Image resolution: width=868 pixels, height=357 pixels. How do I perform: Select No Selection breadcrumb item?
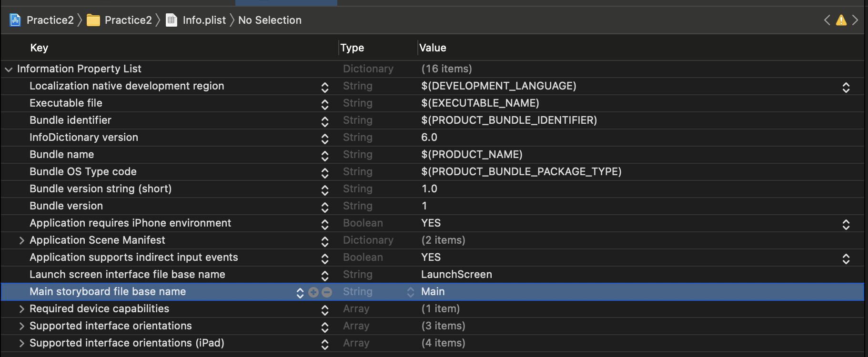(x=270, y=20)
